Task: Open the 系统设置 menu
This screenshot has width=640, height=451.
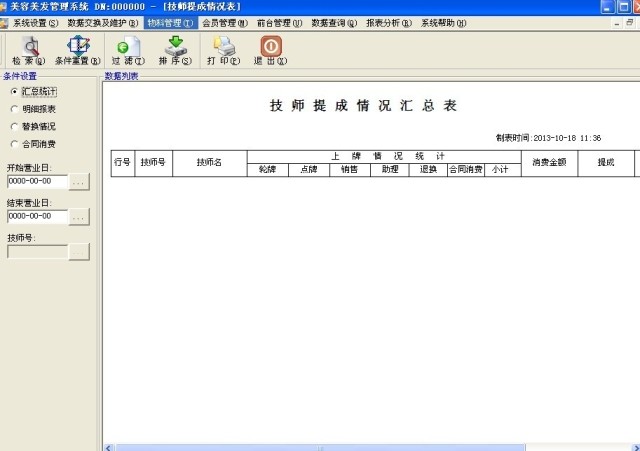Action: pos(36,23)
